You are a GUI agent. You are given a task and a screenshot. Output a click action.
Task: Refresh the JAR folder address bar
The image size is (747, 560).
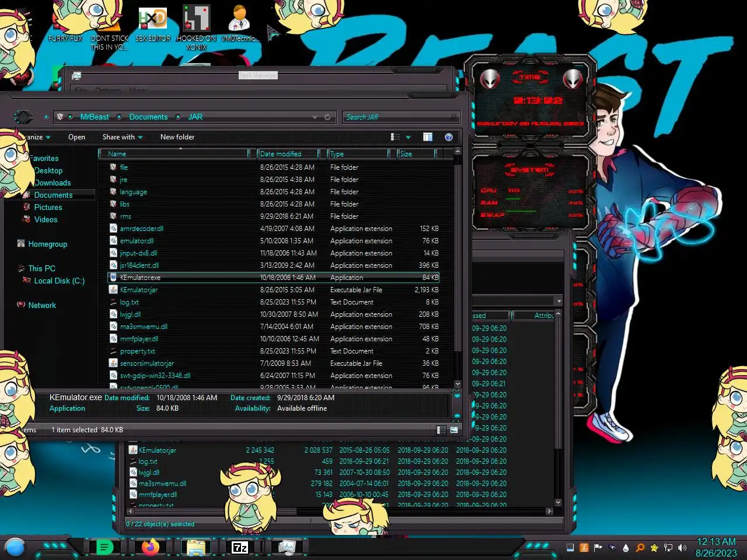pos(327,117)
